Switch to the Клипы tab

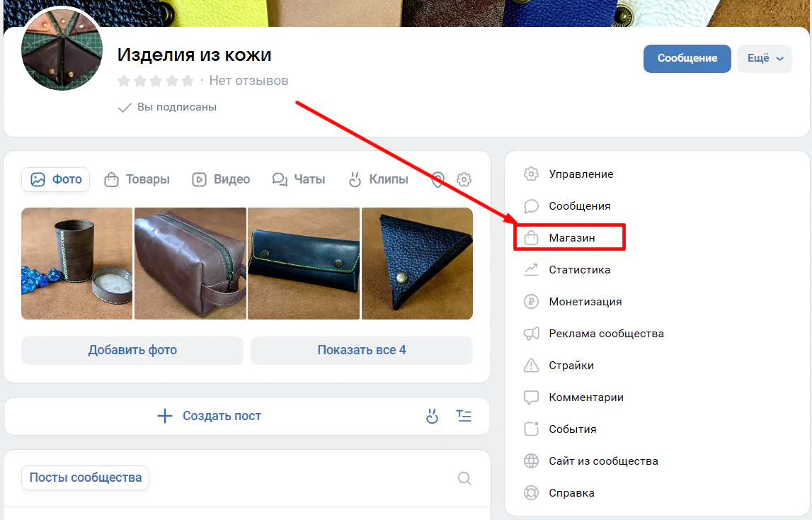point(378,179)
